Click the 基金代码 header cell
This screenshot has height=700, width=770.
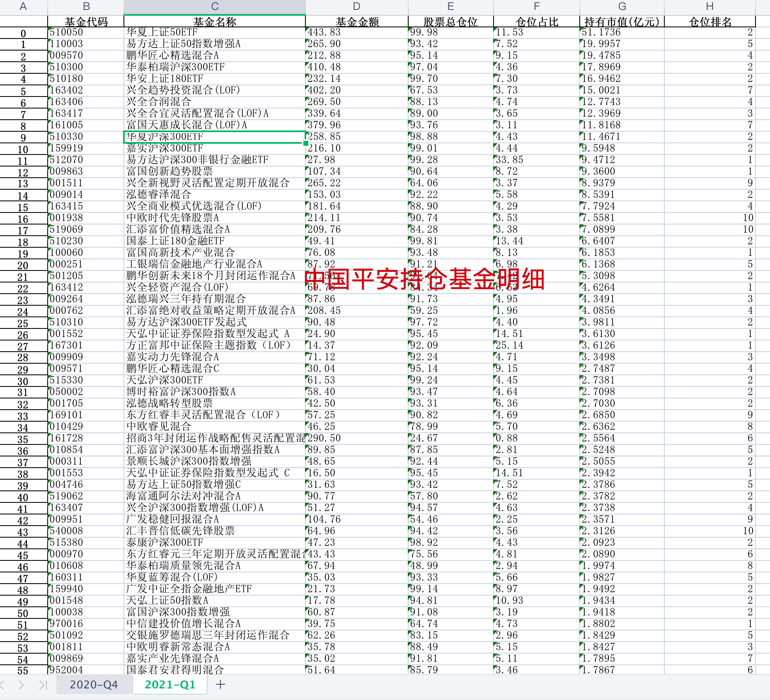[86, 22]
